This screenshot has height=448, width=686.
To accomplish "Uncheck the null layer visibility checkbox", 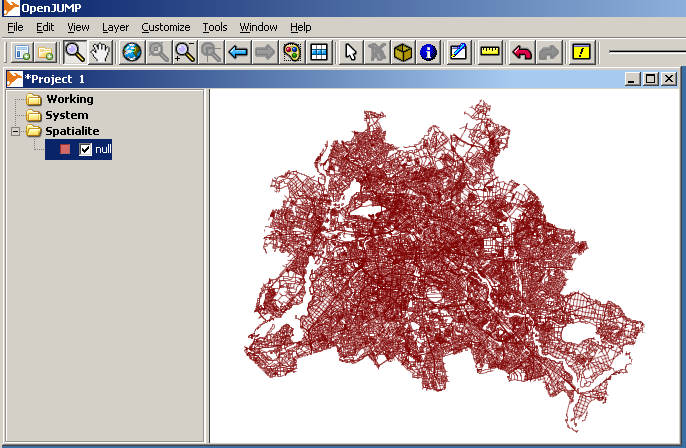I will [86, 149].
